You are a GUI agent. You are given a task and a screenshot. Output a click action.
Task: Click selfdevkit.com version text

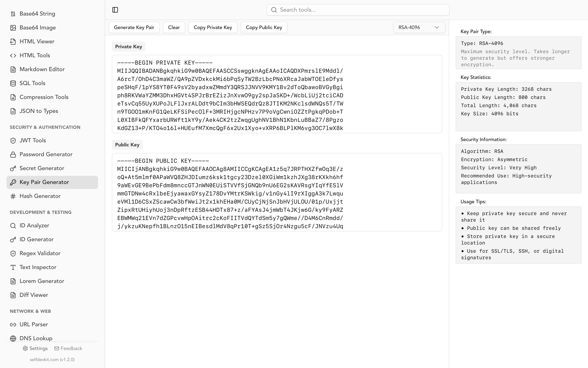[52, 359]
